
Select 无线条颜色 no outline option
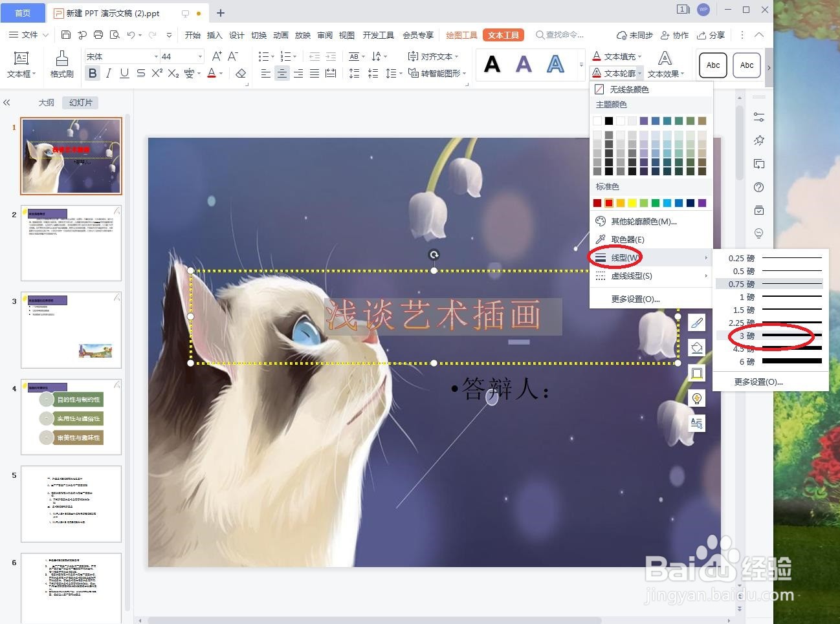pos(651,89)
